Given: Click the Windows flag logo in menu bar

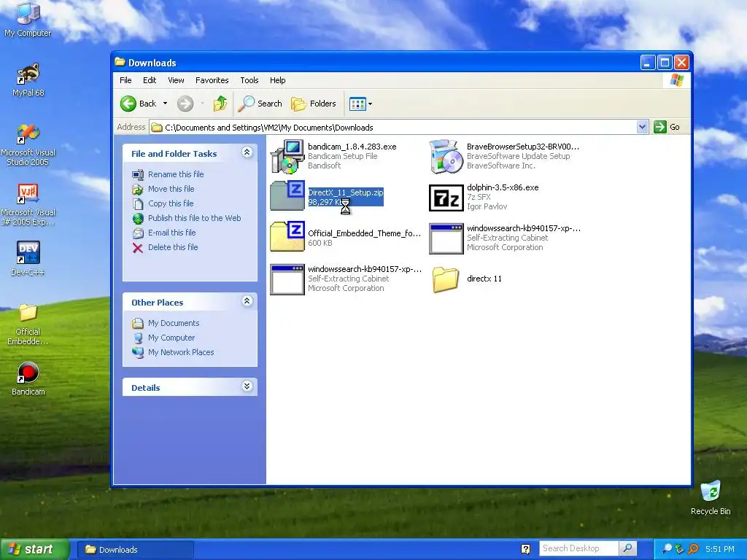Looking at the screenshot, I should 676,80.
